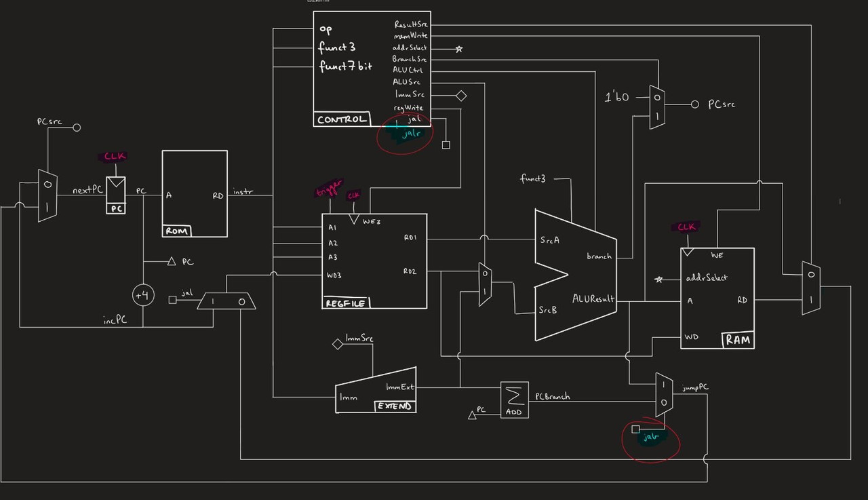
Task: Click the SrcA input on ALU
Action: click(549, 240)
